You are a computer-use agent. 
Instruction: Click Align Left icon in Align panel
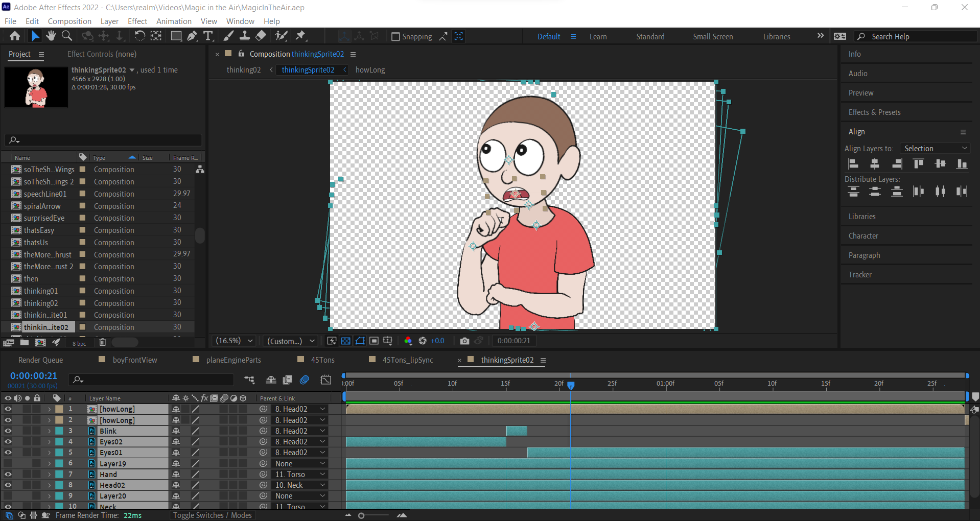point(853,164)
